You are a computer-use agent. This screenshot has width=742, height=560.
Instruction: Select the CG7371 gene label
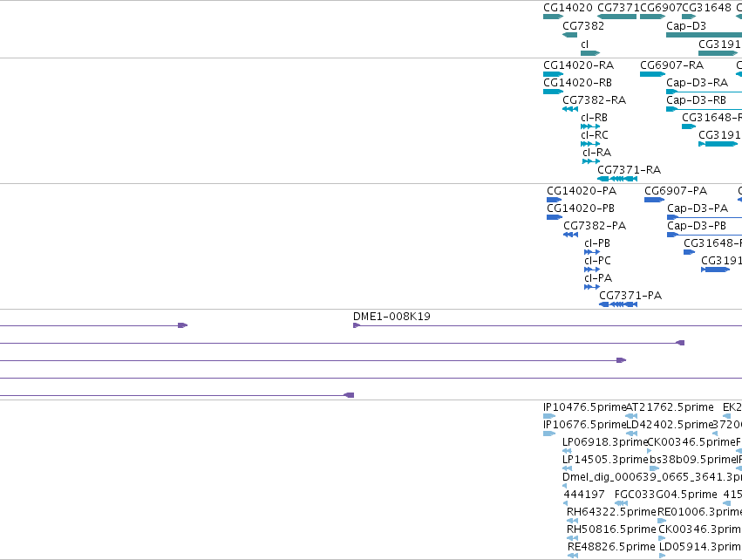[x=618, y=8]
